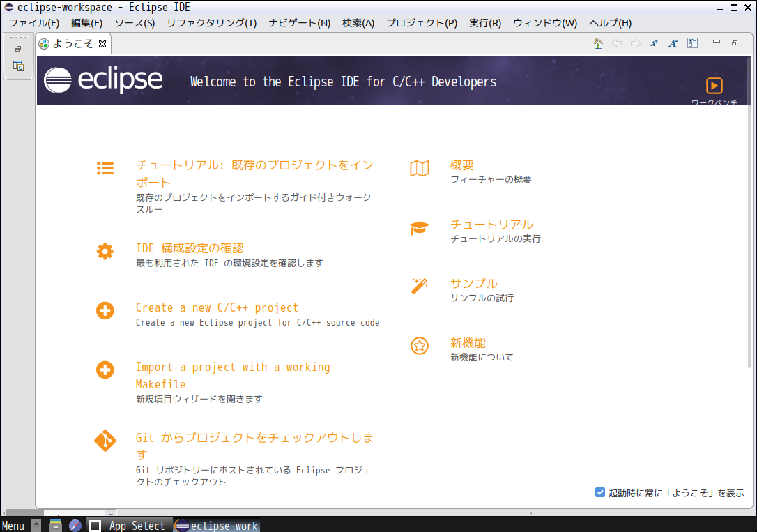The image size is (757, 532).
Task: Open the Workbench via the play icon
Action: point(714,86)
